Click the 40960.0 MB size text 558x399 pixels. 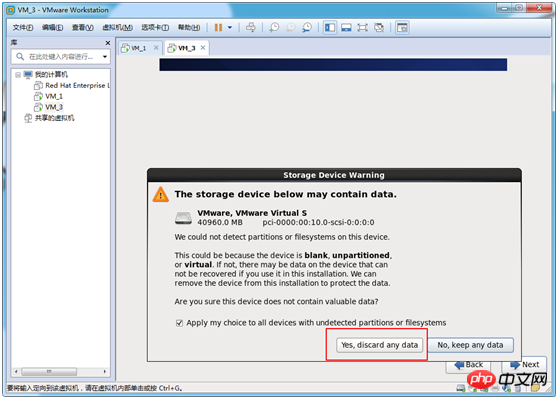220,222
